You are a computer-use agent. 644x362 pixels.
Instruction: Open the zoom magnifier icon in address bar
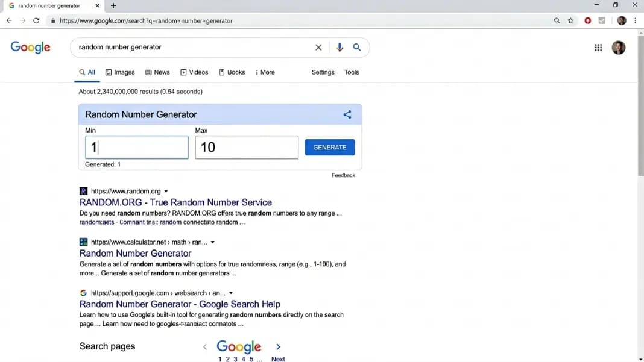point(557,20)
